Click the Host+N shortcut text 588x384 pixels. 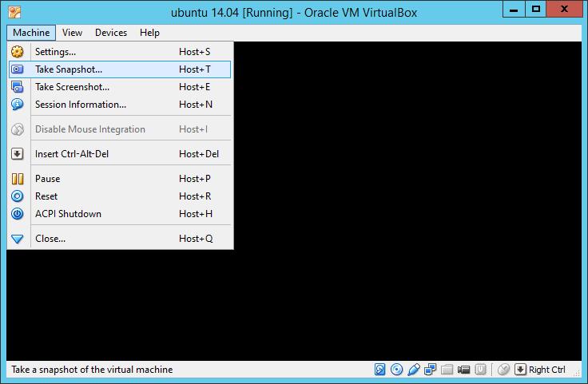click(x=196, y=105)
